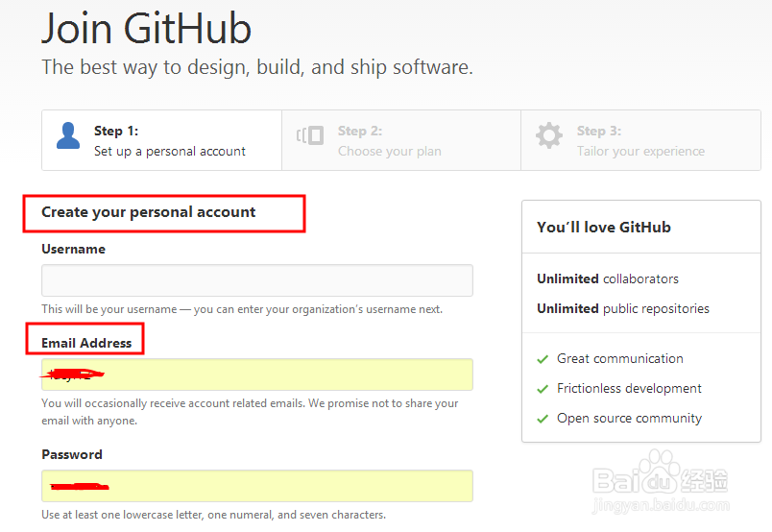The image size is (772, 532).
Task: Click the Username field label
Action: 74,249
